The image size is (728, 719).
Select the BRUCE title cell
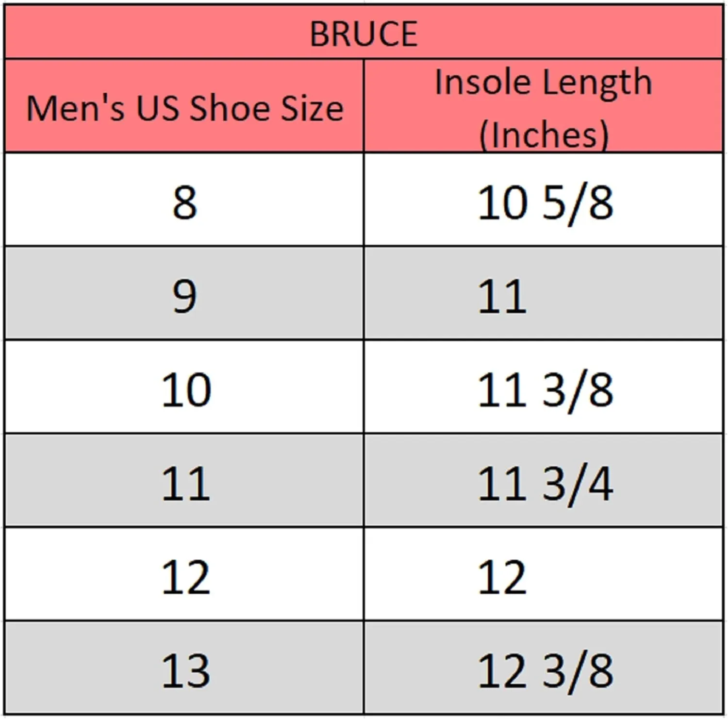pyautogui.click(x=364, y=33)
